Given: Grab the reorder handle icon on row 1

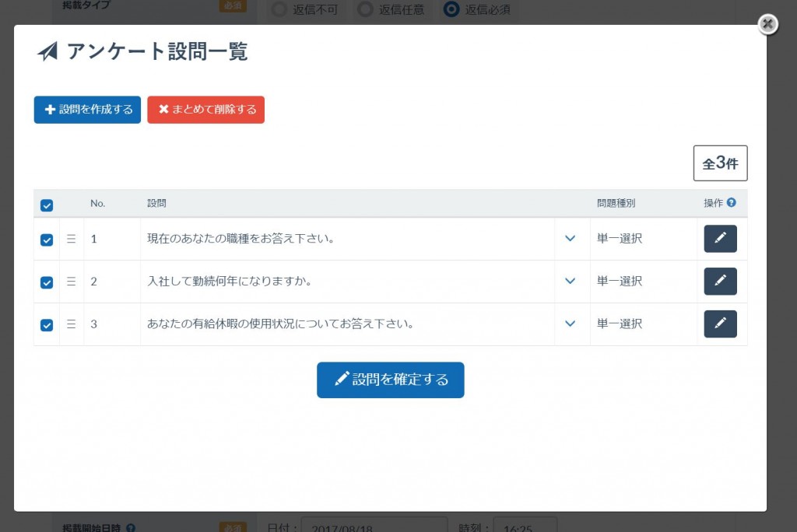Looking at the screenshot, I should click(x=71, y=238).
